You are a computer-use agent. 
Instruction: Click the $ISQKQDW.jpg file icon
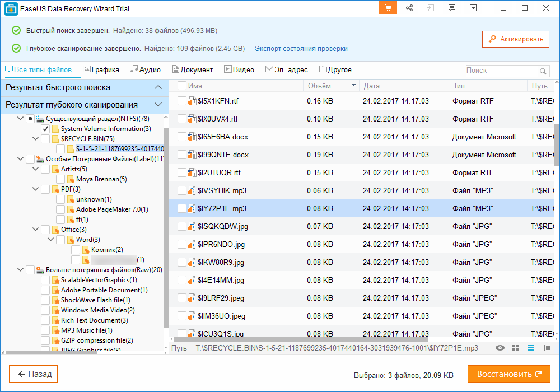[x=192, y=226]
